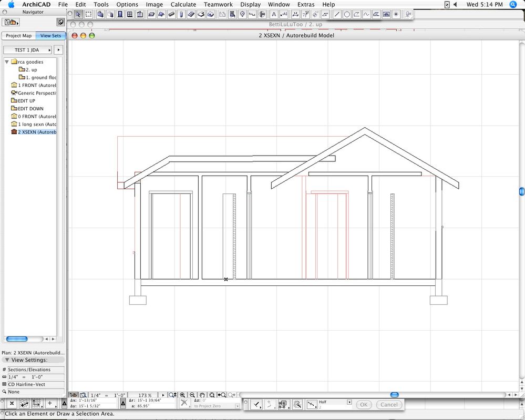
Task: Collapse the rca goodies folder tree
Action: (x=6, y=62)
